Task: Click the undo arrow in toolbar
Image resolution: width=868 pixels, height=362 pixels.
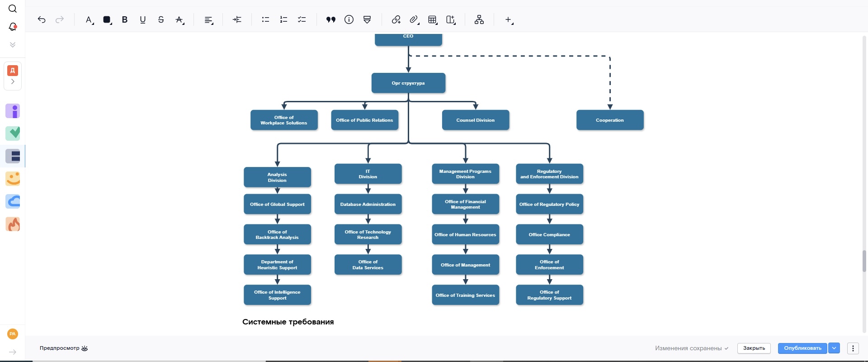Action: point(42,19)
